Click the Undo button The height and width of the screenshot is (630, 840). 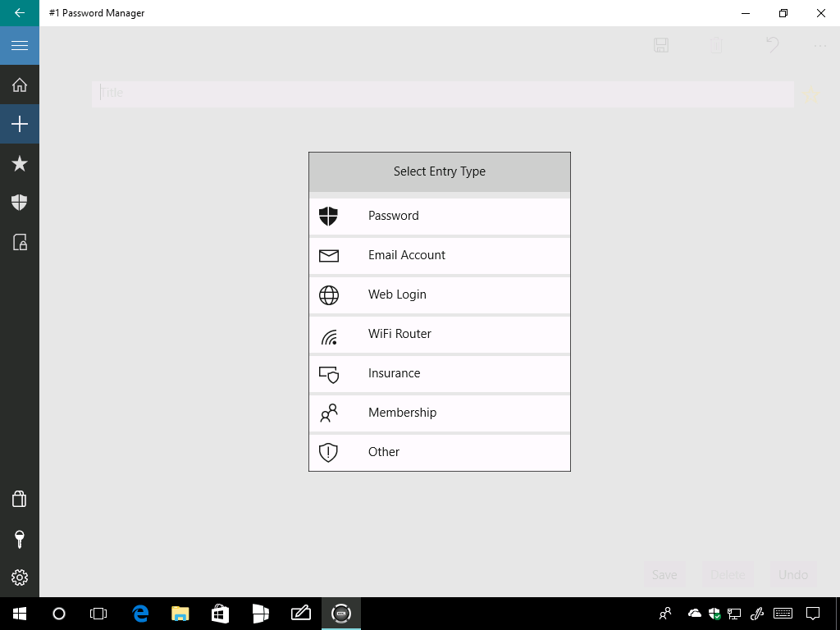point(793,575)
